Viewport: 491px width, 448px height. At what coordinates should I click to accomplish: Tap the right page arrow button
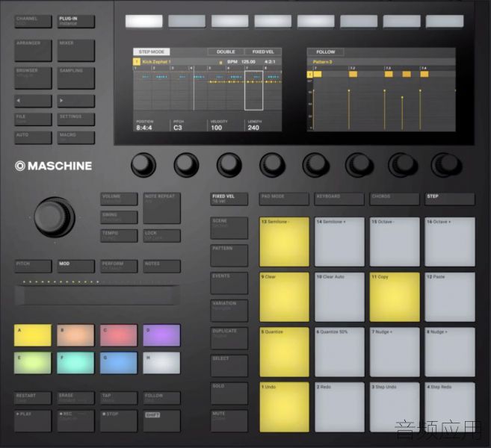click(75, 101)
